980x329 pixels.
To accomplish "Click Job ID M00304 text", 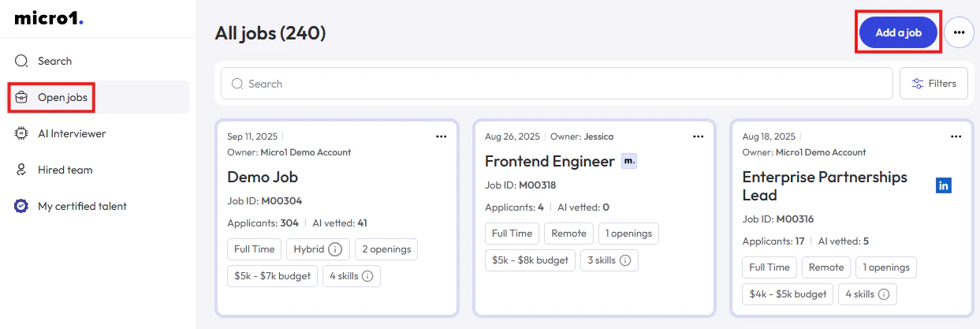I will pos(265,201).
